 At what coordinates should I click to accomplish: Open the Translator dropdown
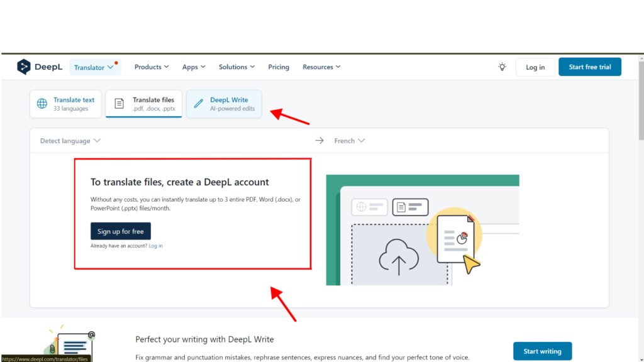95,67
